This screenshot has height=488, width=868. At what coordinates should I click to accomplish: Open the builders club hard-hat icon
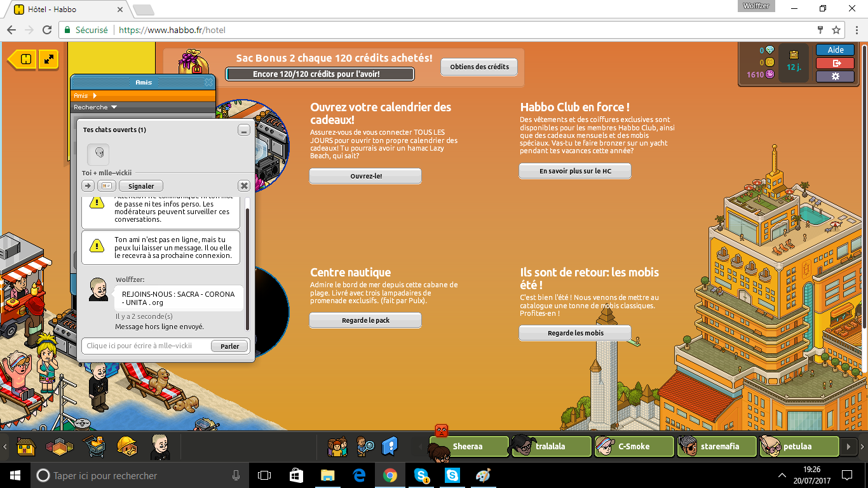pyautogui.click(x=127, y=447)
